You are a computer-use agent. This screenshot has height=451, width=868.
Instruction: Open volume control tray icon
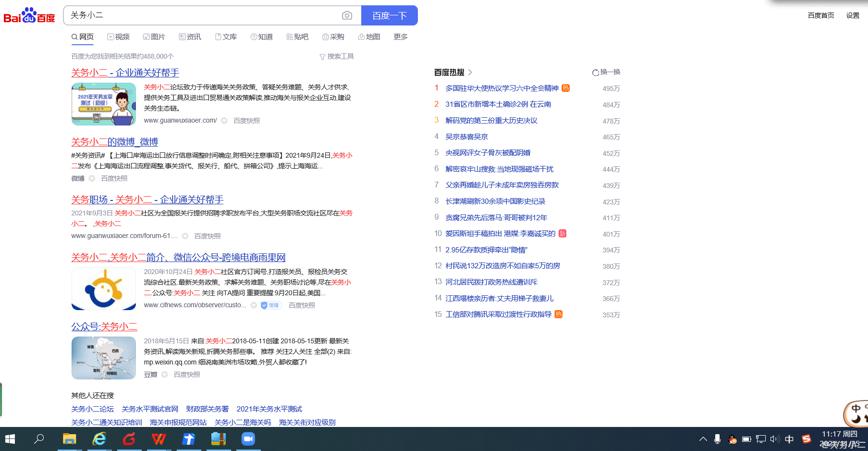click(x=775, y=439)
